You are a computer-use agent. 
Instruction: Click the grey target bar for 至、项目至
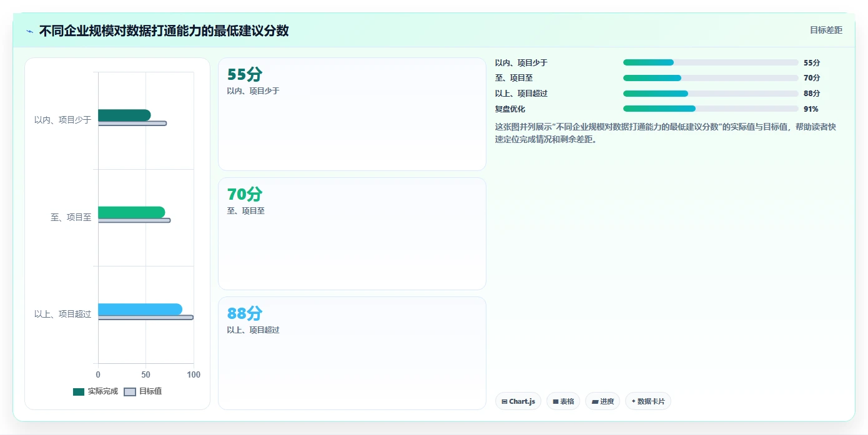134,220
